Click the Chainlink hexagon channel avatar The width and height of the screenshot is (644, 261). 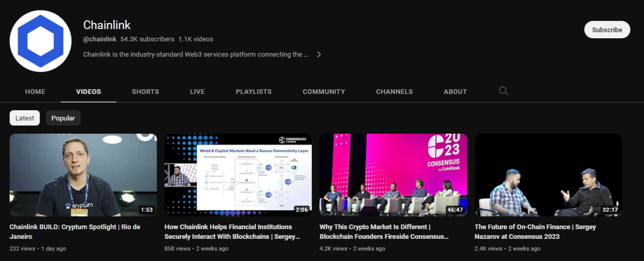coord(41,41)
